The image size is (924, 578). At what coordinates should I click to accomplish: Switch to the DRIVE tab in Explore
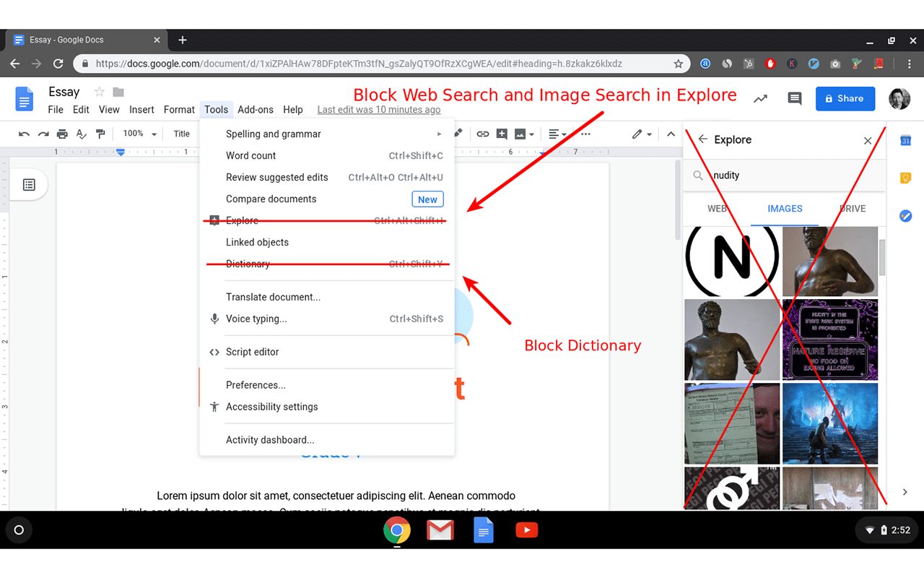[853, 209]
